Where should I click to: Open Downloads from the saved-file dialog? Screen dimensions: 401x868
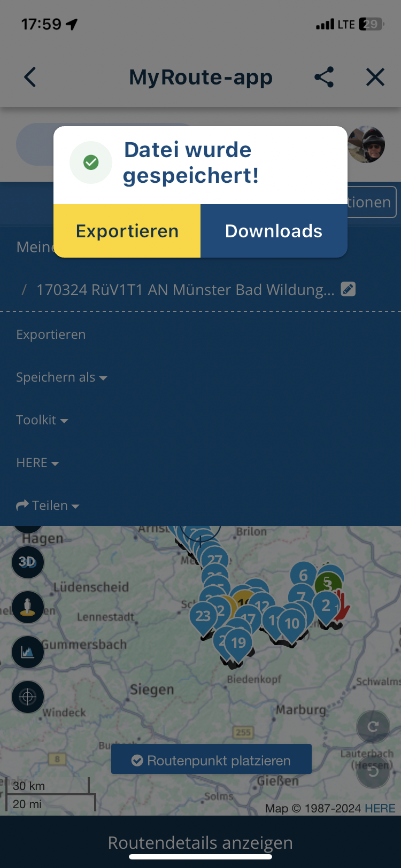(274, 231)
